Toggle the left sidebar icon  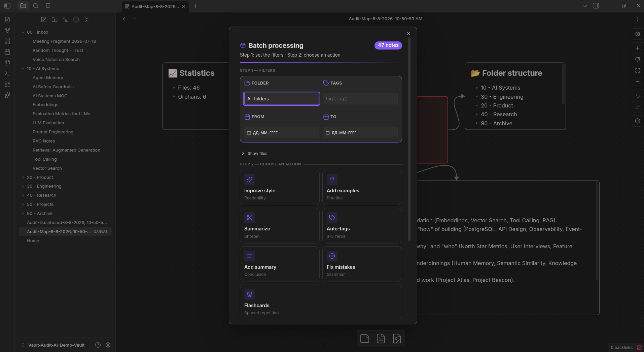pyautogui.click(x=7, y=6)
